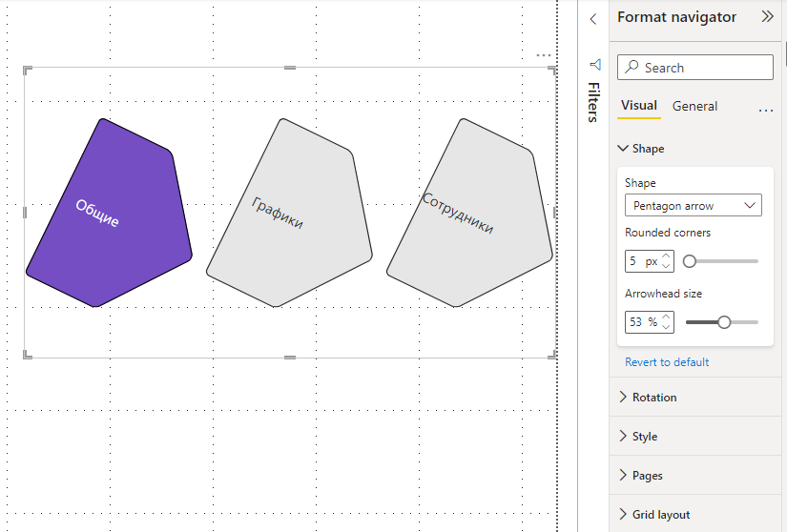Expand the Filters pane arrow
Image resolution: width=787 pixels, height=532 pixels.
click(593, 19)
